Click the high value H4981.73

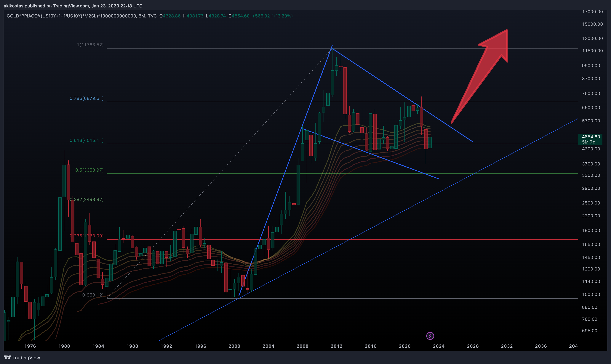pyautogui.click(x=193, y=16)
